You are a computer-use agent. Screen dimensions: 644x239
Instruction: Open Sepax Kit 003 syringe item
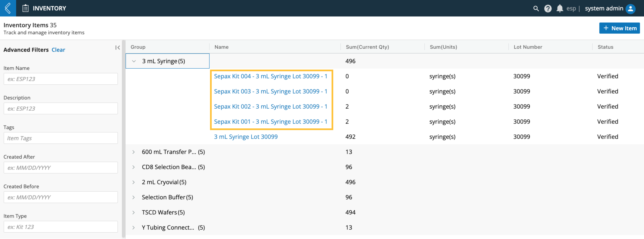pos(270,91)
